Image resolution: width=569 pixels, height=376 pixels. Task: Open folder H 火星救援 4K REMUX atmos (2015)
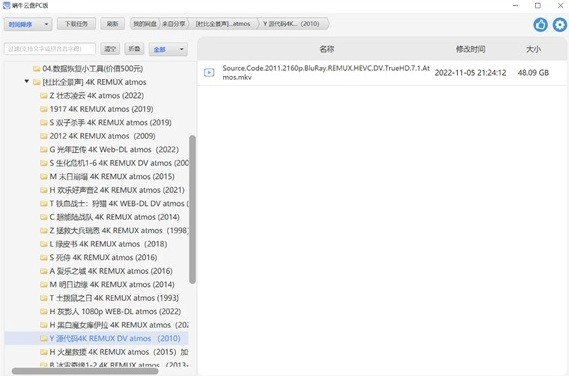119,352
